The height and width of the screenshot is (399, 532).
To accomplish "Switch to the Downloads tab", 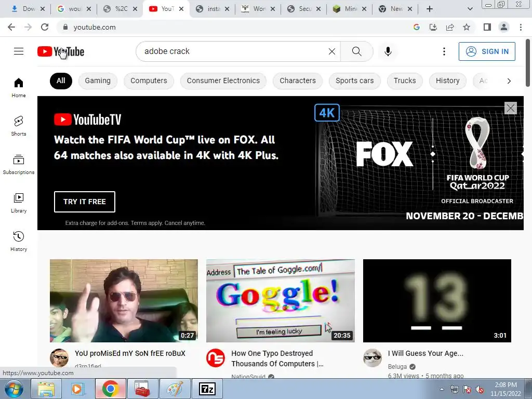I will [24, 9].
